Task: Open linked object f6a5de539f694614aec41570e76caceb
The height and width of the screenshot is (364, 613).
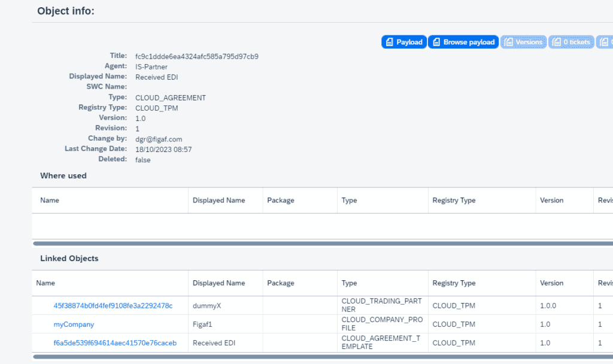Action: click(115, 343)
